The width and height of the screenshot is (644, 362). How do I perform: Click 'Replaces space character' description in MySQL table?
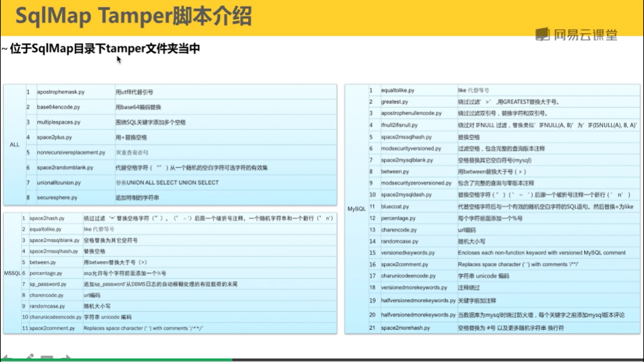click(518, 264)
